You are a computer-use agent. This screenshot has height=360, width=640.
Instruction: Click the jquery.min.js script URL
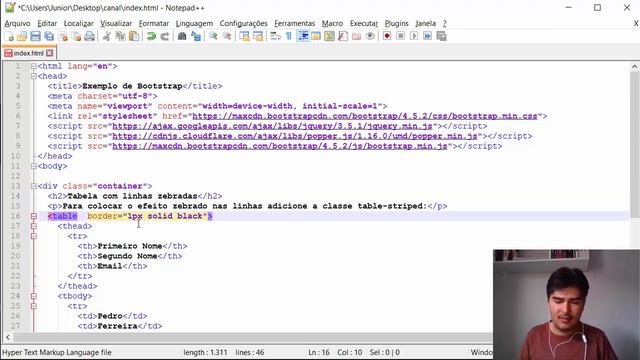click(x=272, y=126)
